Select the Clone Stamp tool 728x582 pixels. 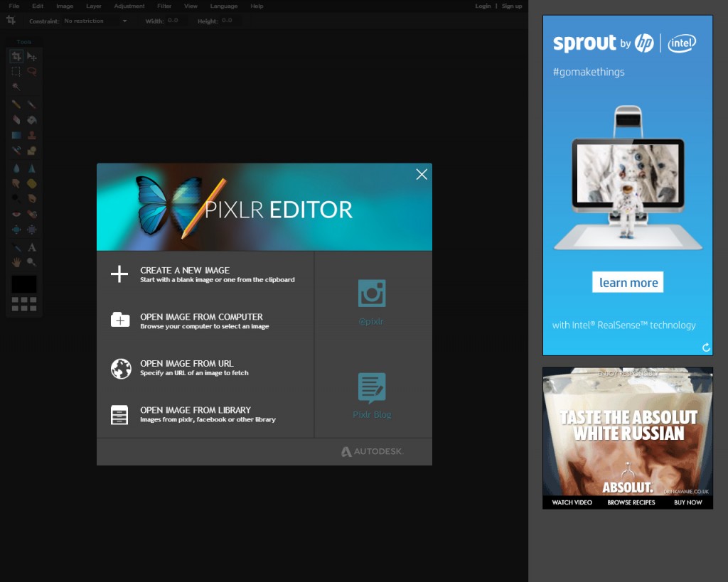(x=31, y=135)
